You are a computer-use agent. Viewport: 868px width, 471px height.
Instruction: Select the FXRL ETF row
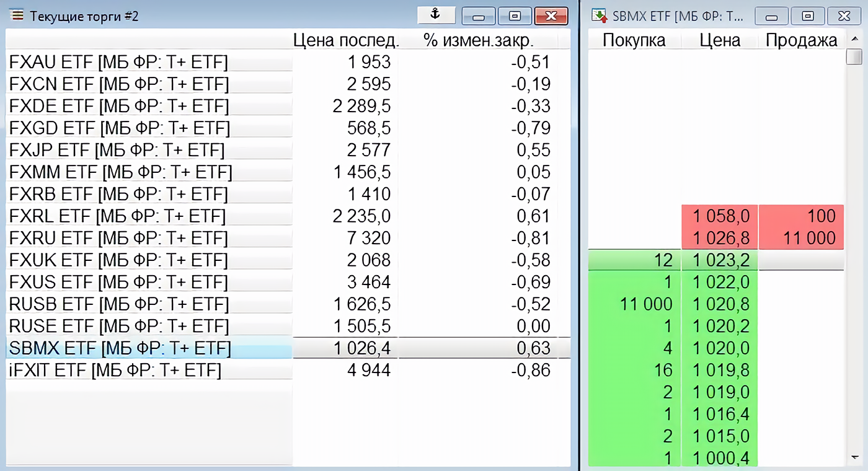tap(288, 216)
